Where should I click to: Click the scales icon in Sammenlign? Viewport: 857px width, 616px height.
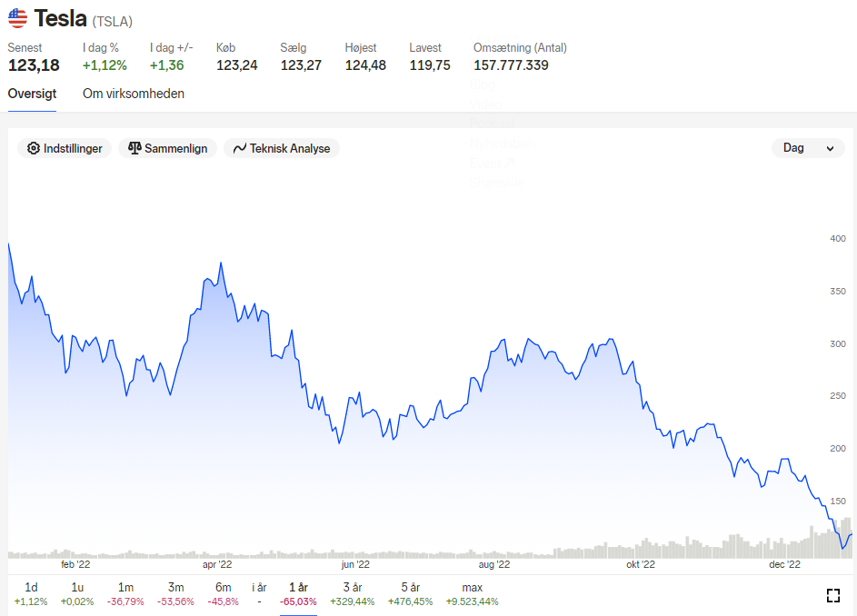[x=135, y=148]
